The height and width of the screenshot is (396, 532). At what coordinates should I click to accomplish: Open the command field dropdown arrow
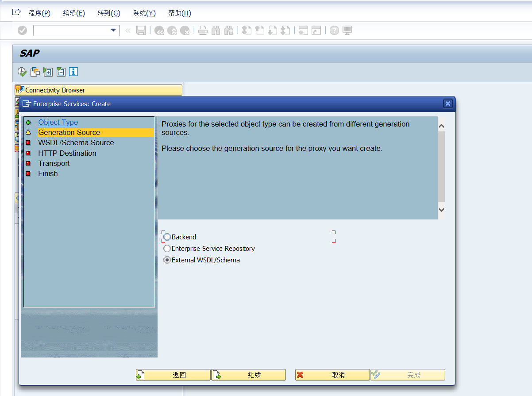click(114, 31)
